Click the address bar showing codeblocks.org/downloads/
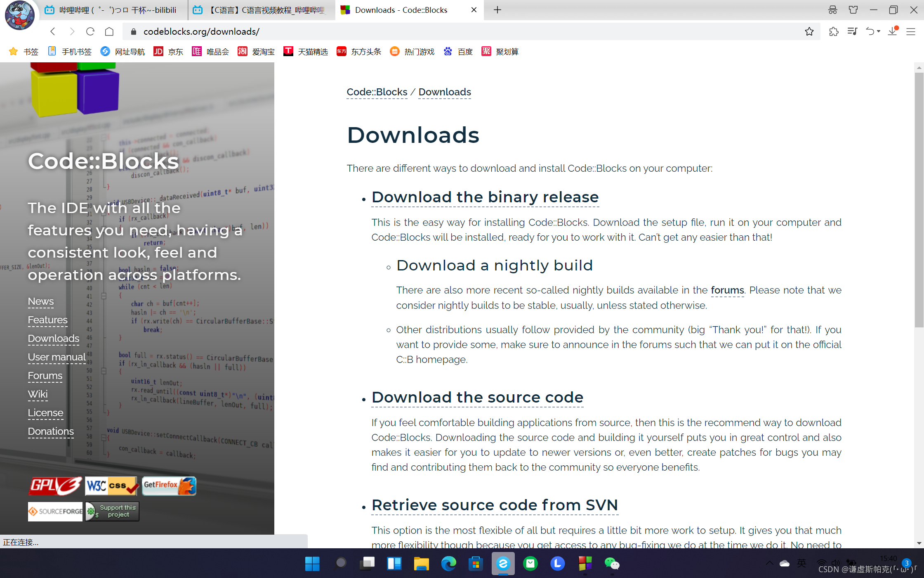The width and height of the screenshot is (924, 578). pos(454,31)
